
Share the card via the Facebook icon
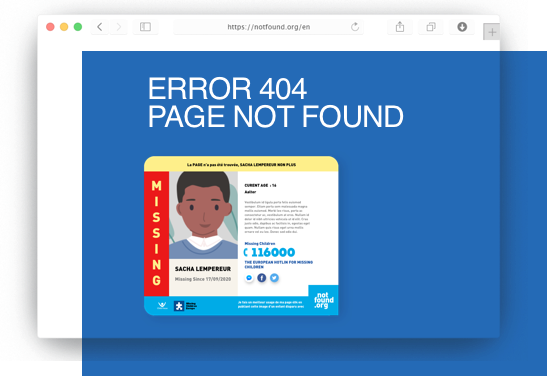click(262, 278)
